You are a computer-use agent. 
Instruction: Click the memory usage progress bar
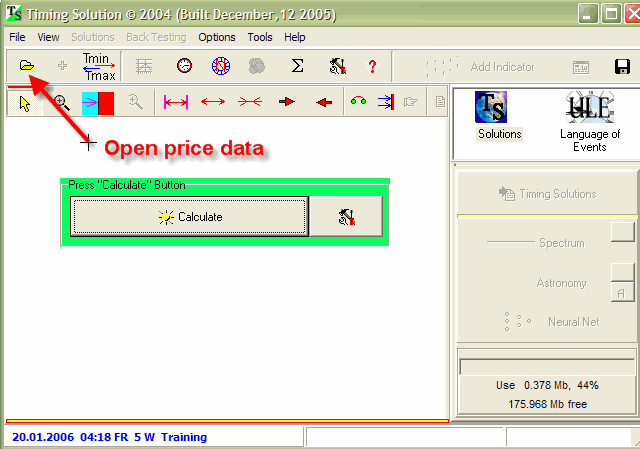pyautogui.click(x=547, y=367)
